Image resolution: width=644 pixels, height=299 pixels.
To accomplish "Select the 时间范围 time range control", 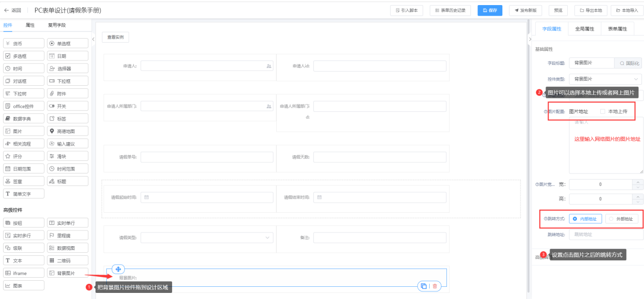I will pos(68,169).
